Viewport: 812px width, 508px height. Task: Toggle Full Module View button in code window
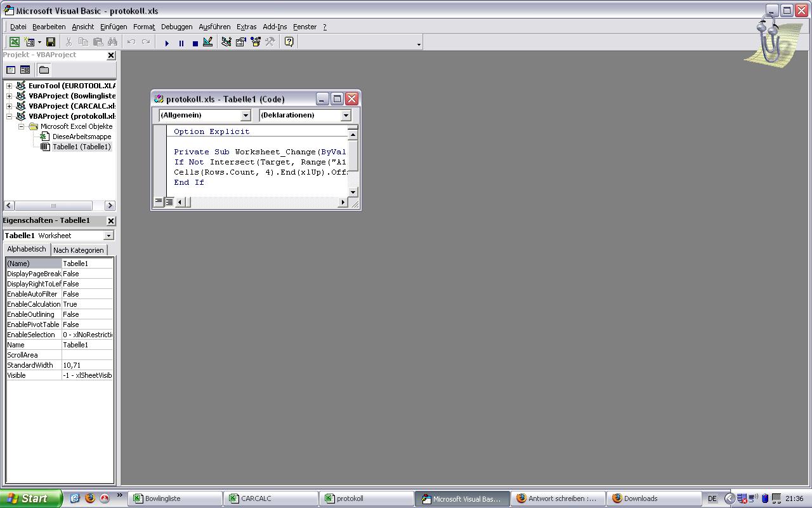point(169,202)
